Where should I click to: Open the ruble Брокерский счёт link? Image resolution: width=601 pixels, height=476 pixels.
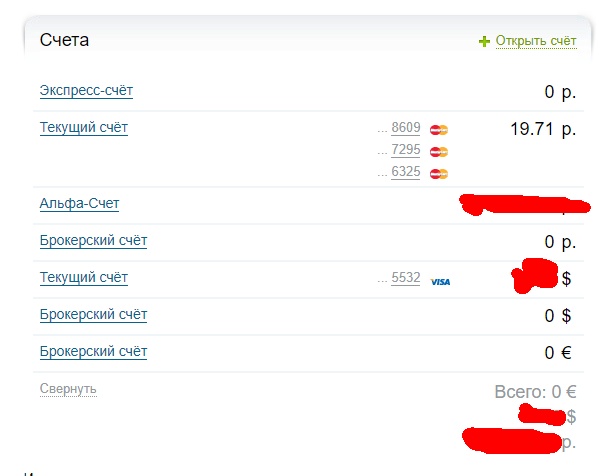(x=93, y=240)
